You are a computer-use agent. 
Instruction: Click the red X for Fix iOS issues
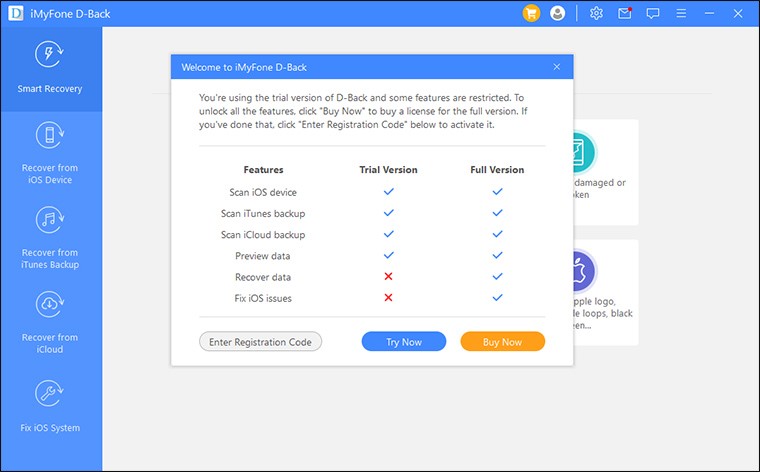point(388,298)
